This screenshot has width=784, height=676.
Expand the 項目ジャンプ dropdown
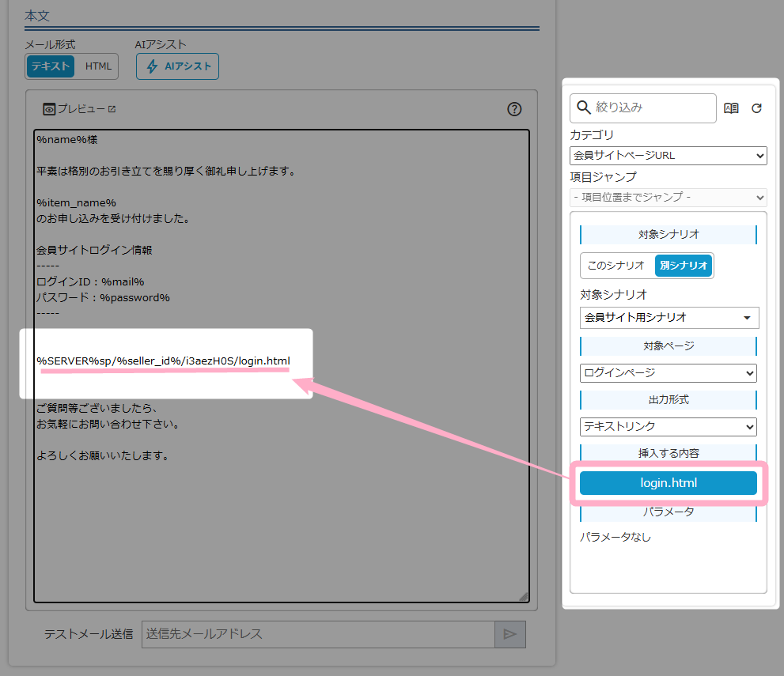668,197
